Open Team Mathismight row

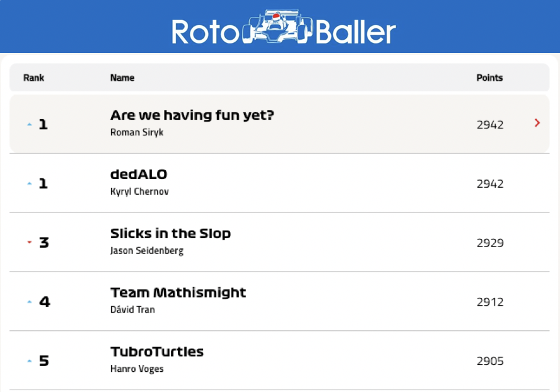(x=279, y=301)
